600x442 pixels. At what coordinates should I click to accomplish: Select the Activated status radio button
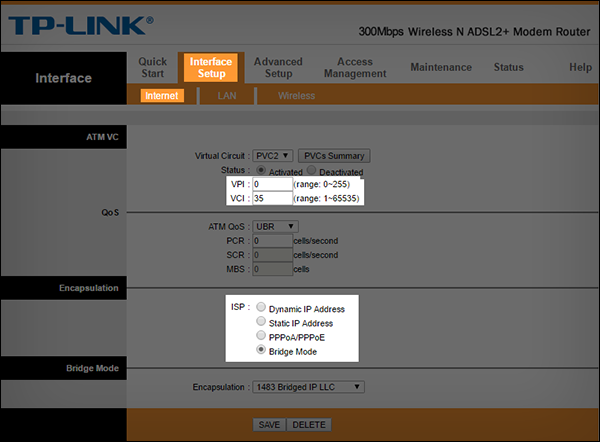261,170
